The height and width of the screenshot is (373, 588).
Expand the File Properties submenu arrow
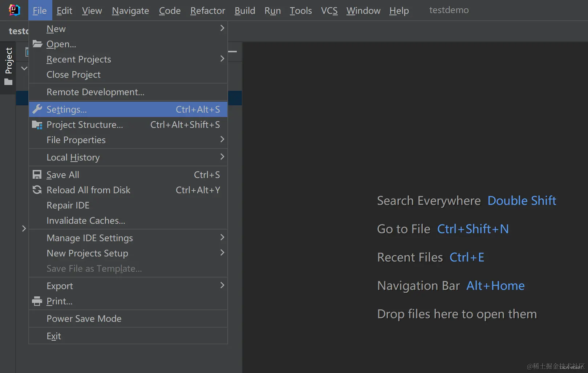222,139
